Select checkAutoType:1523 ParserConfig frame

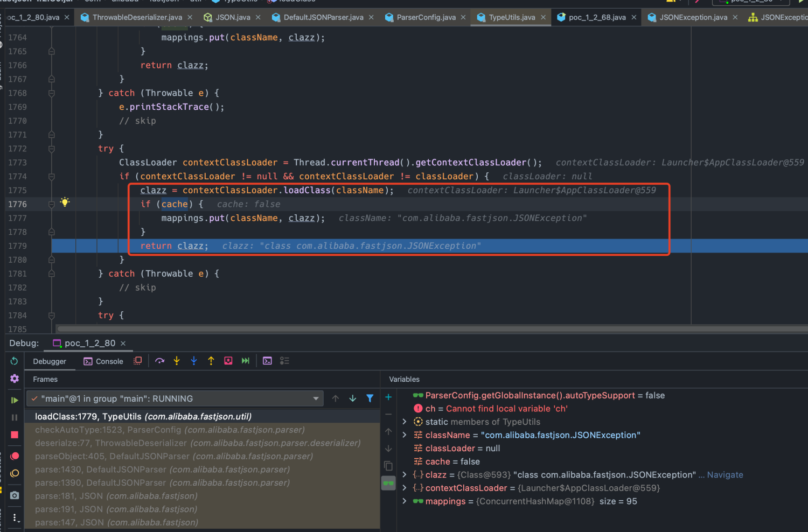pyautogui.click(x=202, y=430)
